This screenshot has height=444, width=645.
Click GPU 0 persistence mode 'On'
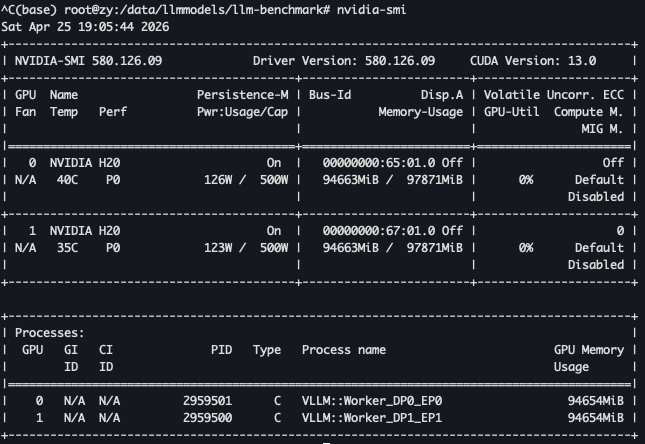(x=274, y=163)
